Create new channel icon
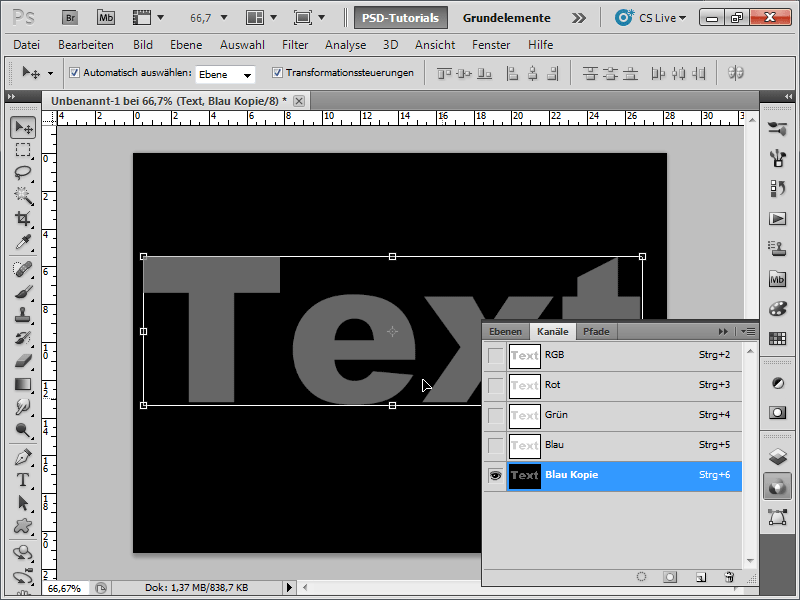 pyautogui.click(x=701, y=577)
